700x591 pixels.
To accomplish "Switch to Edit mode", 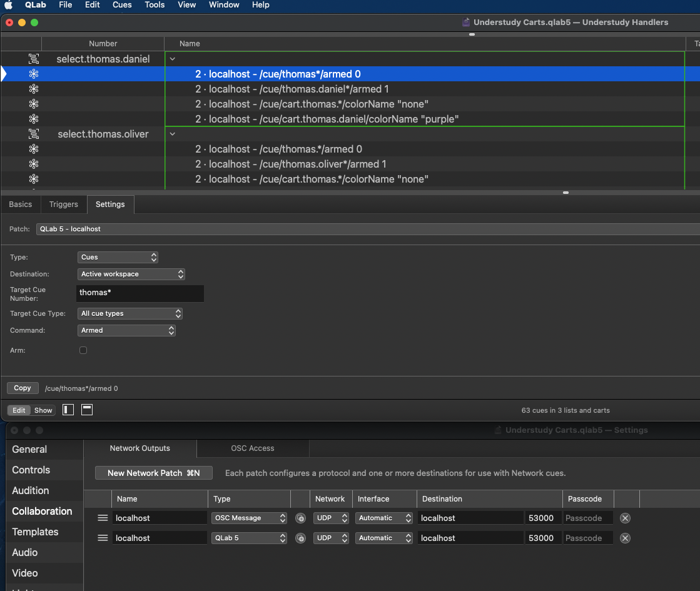I will point(19,410).
